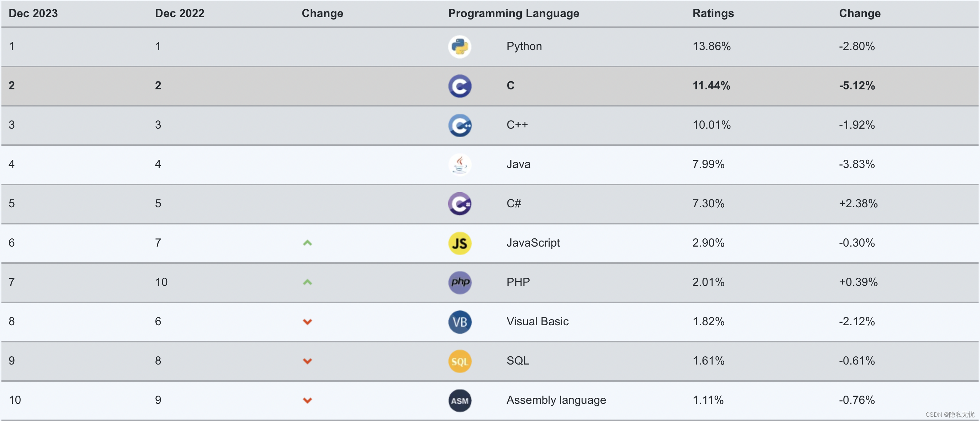Click the dark ASM logo icon

point(460,400)
